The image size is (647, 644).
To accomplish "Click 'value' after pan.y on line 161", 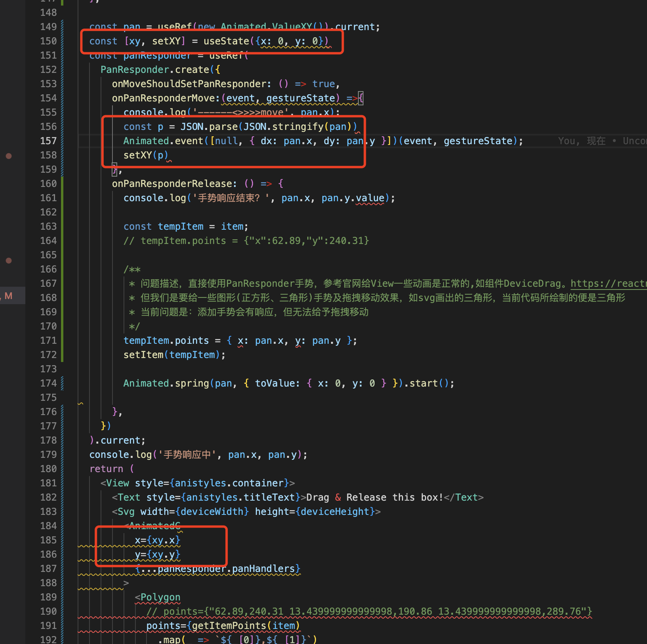I will 370,198.
